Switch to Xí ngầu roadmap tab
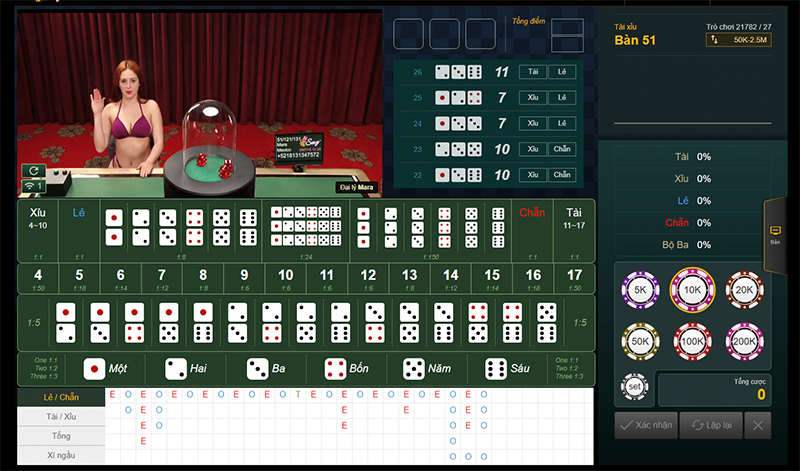 [61, 455]
